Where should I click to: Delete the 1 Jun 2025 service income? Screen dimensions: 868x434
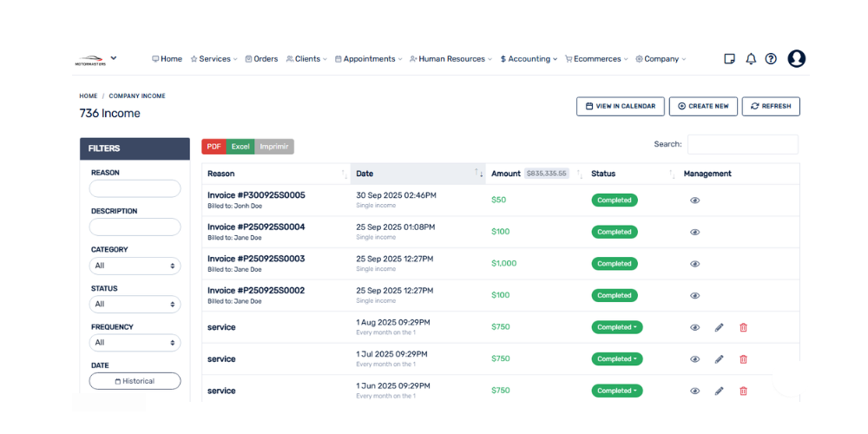click(743, 391)
